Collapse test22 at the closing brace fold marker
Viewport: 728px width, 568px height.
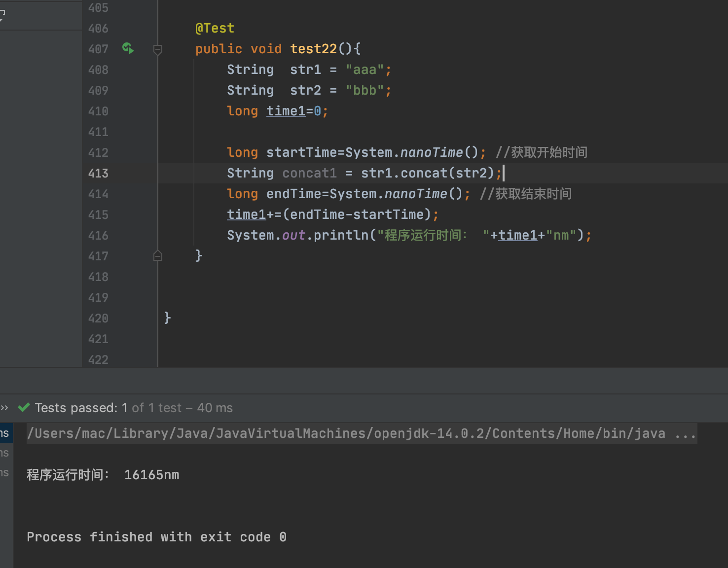tap(158, 255)
